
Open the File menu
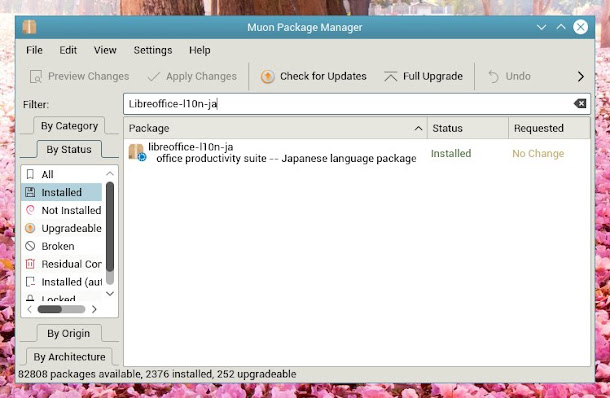34,50
